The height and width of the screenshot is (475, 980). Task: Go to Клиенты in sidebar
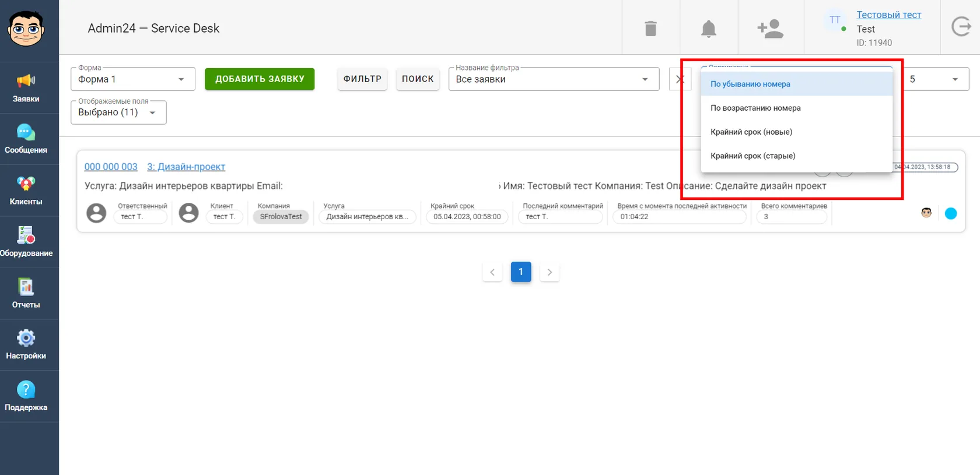26,191
